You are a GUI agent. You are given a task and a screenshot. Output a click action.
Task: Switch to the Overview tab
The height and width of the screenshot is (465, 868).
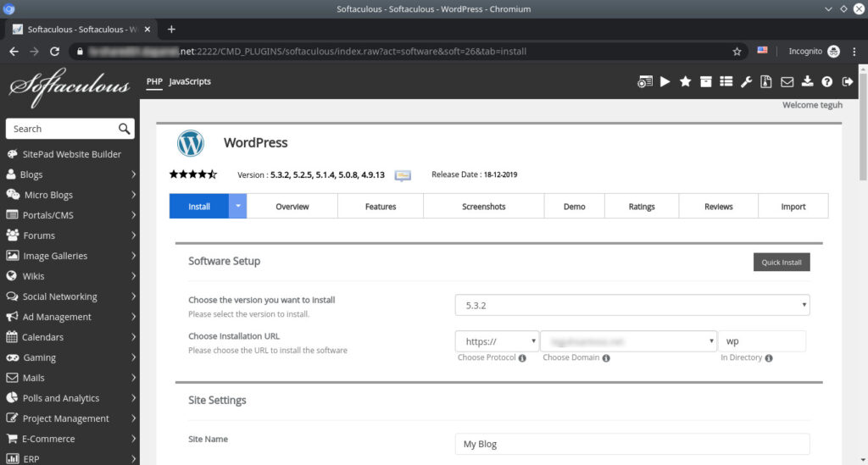292,206
